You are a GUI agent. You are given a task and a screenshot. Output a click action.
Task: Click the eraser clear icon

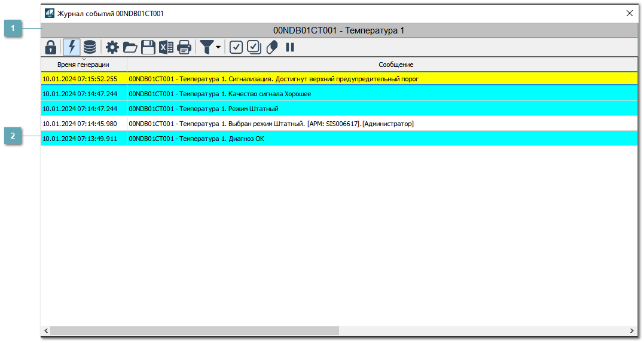pos(272,47)
